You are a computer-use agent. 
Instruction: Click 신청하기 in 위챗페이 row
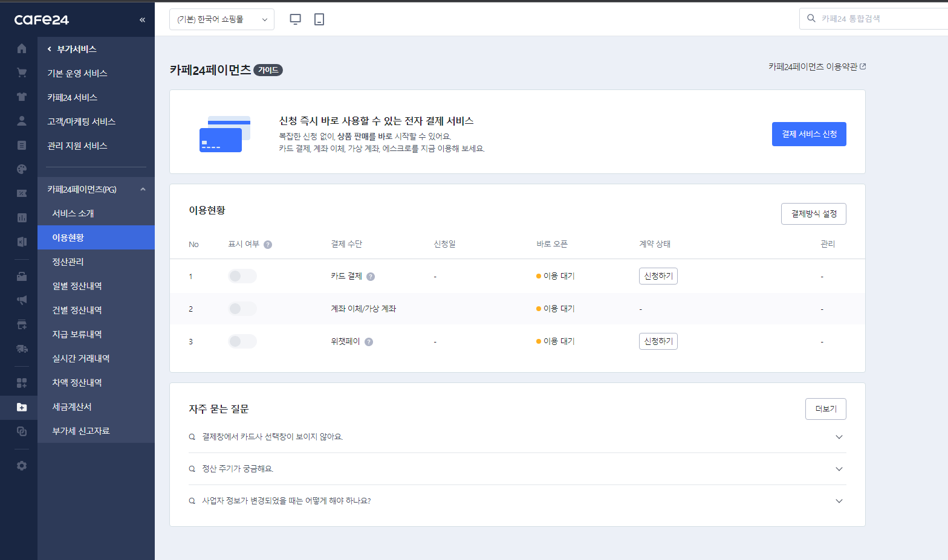tap(658, 341)
